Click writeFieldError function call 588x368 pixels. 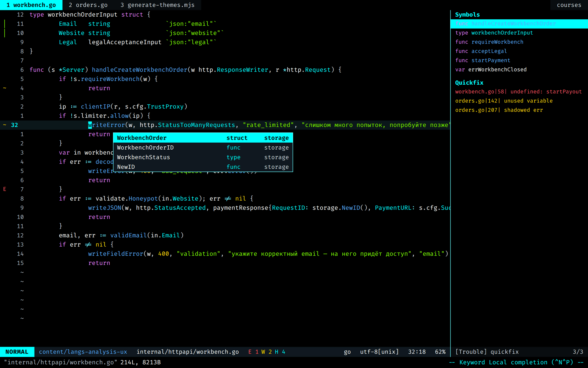tap(116, 254)
